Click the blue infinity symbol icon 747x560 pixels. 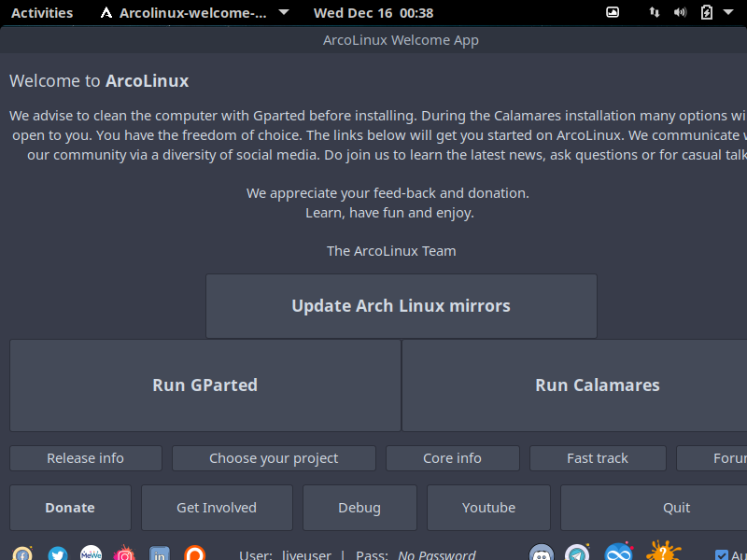coord(618,553)
